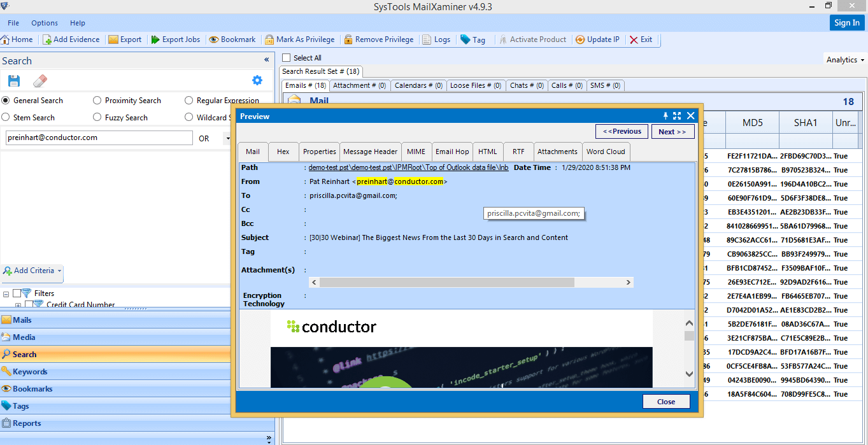
Task: Go to the Next email
Action: [x=672, y=131]
